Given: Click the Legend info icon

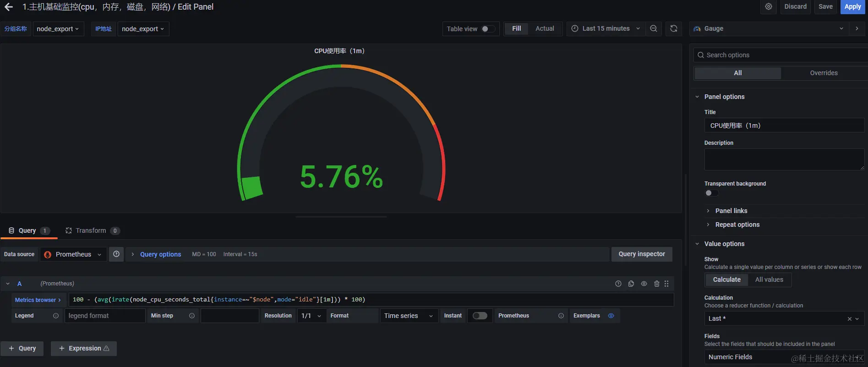Looking at the screenshot, I should pos(56,316).
